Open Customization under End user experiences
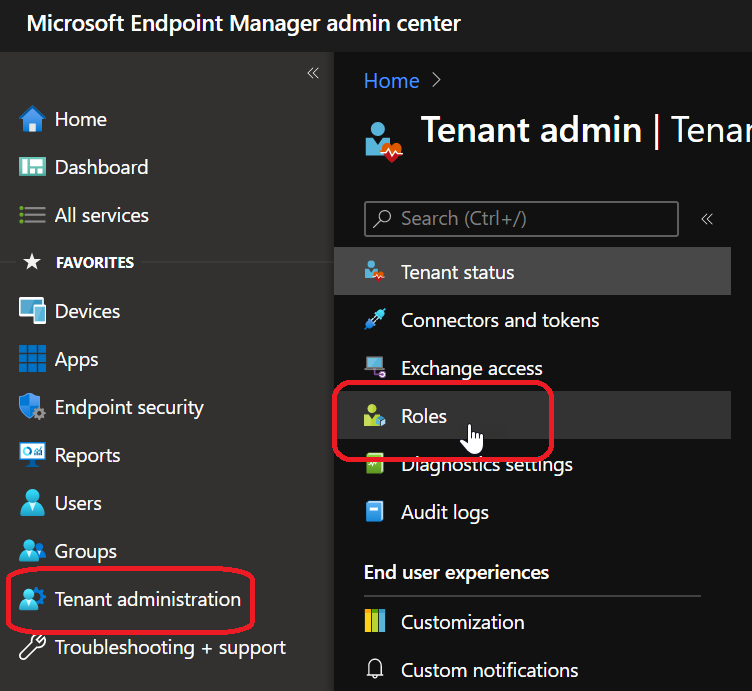This screenshot has width=752, height=691. (462, 622)
